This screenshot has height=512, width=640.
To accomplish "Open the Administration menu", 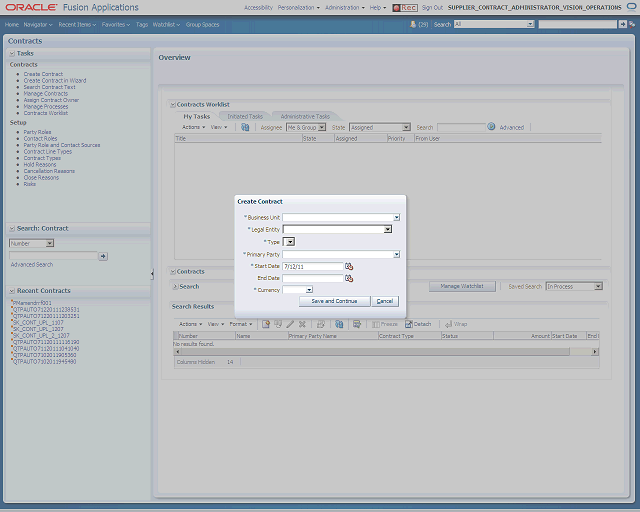I will coord(345,8).
